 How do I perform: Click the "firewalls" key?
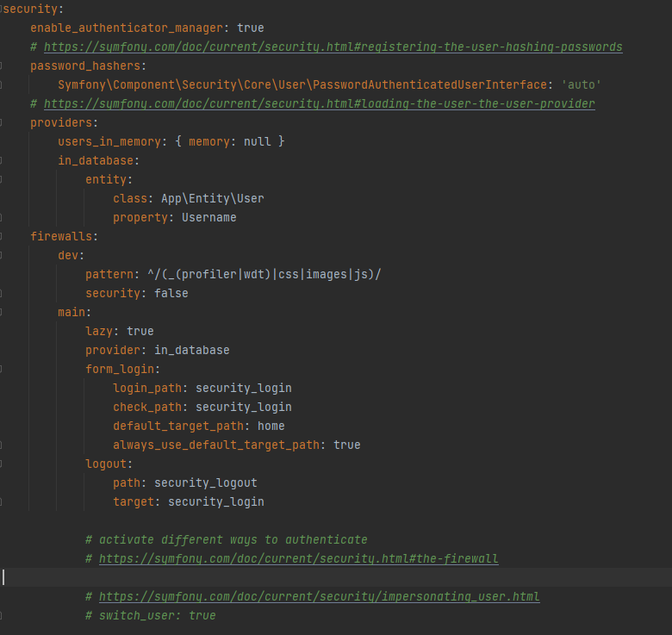(61, 237)
